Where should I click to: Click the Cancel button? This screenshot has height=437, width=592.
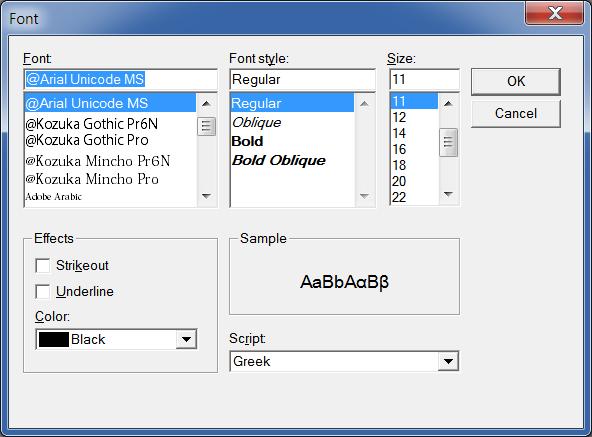click(516, 113)
